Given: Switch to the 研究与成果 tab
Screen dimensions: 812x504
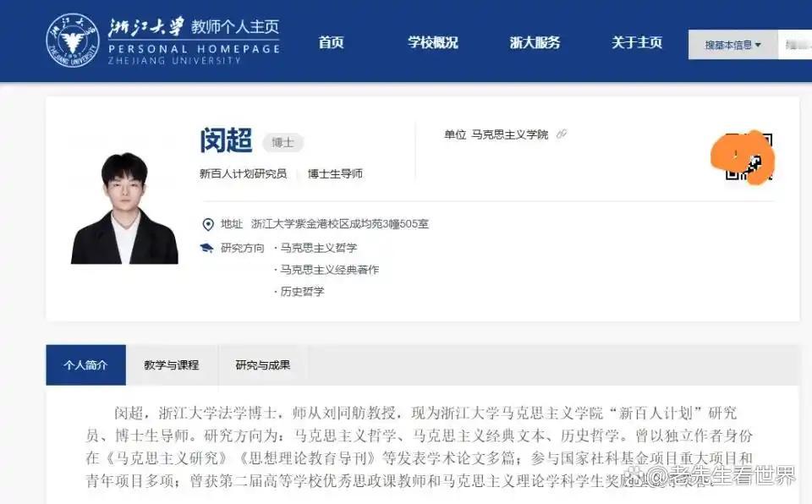Looking at the screenshot, I should 263,364.
